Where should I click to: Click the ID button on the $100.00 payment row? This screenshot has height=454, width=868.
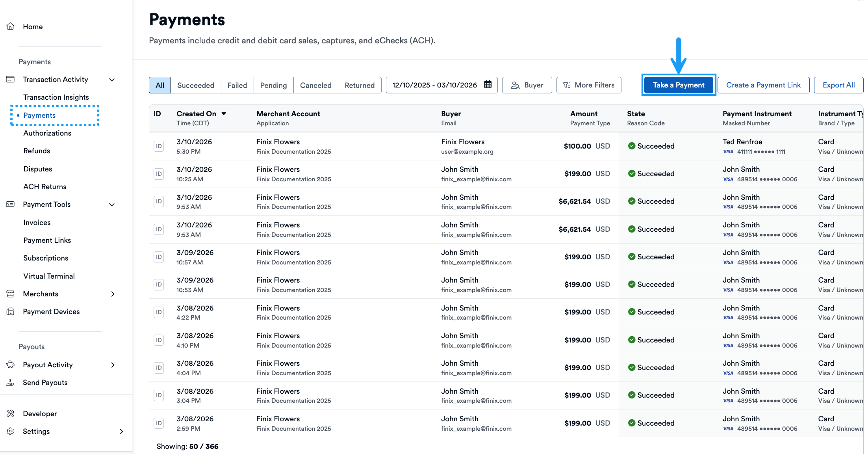[x=159, y=146]
